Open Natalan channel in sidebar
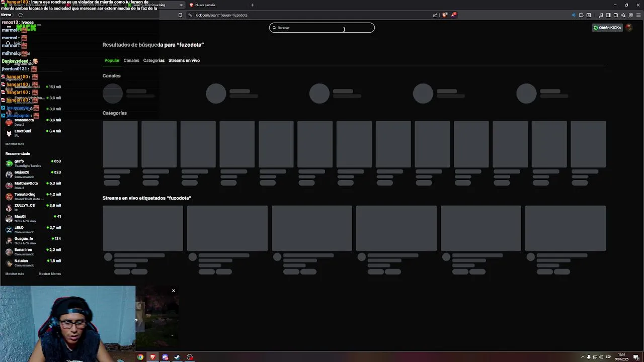Image resolution: width=644 pixels, height=362 pixels. (33, 263)
